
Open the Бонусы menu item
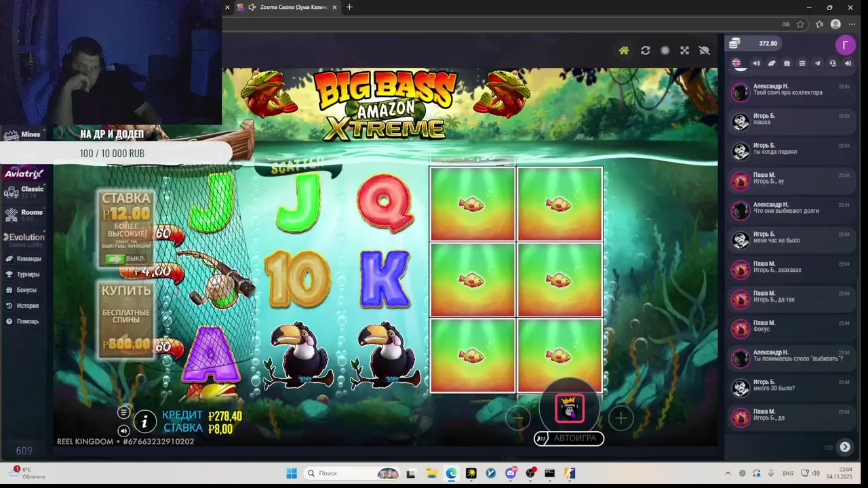[x=22, y=290]
